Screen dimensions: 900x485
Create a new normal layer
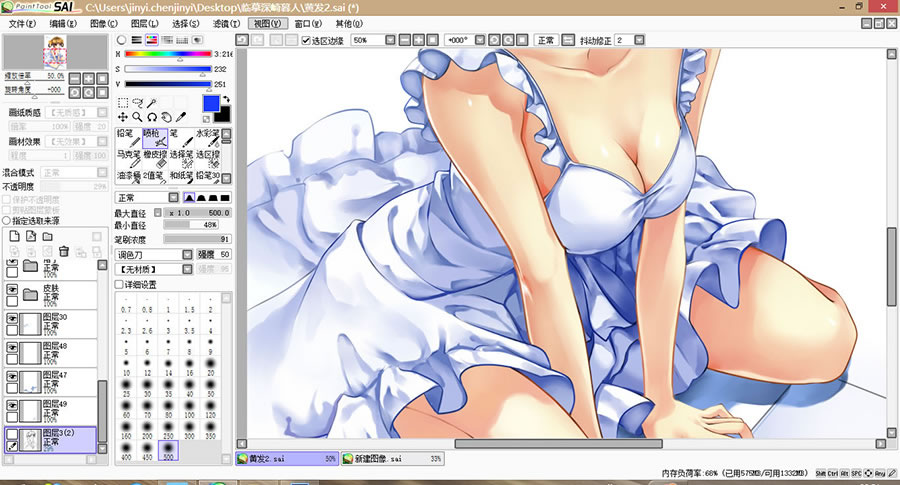(x=15, y=236)
